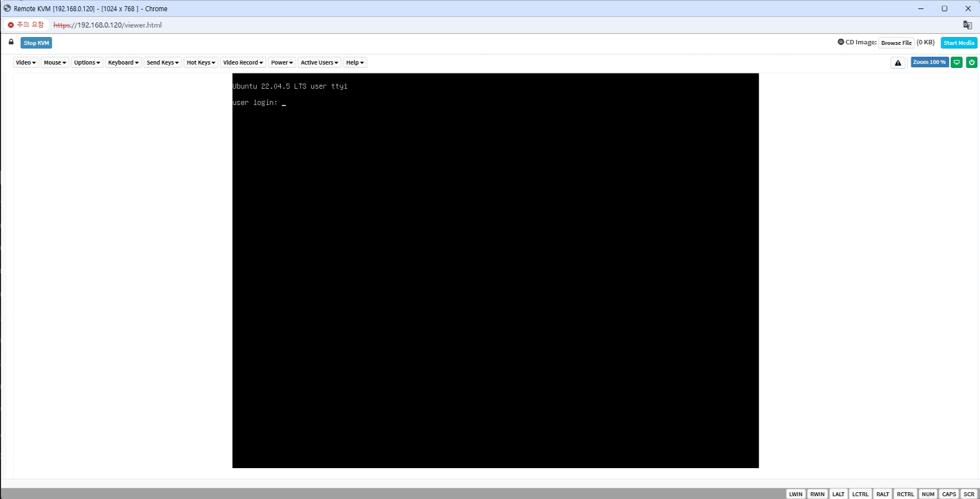This screenshot has width=980, height=499.
Task: Minimize the Remote KVM Chrome window
Action: (921, 8)
